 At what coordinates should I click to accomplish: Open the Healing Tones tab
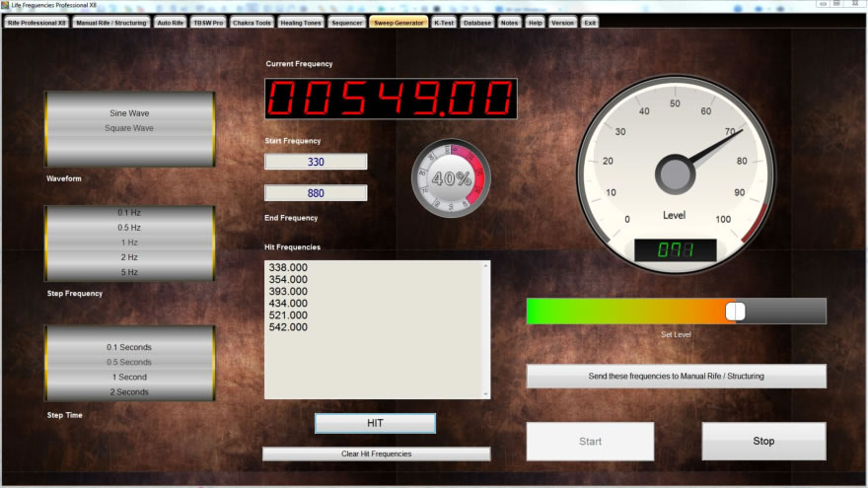pyautogui.click(x=300, y=22)
